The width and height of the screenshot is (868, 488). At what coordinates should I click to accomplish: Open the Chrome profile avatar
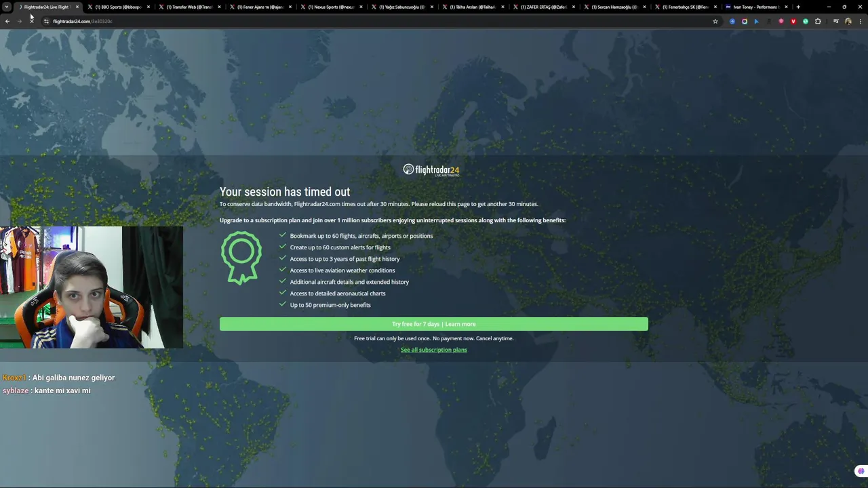pyautogui.click(x=848, y=21)
